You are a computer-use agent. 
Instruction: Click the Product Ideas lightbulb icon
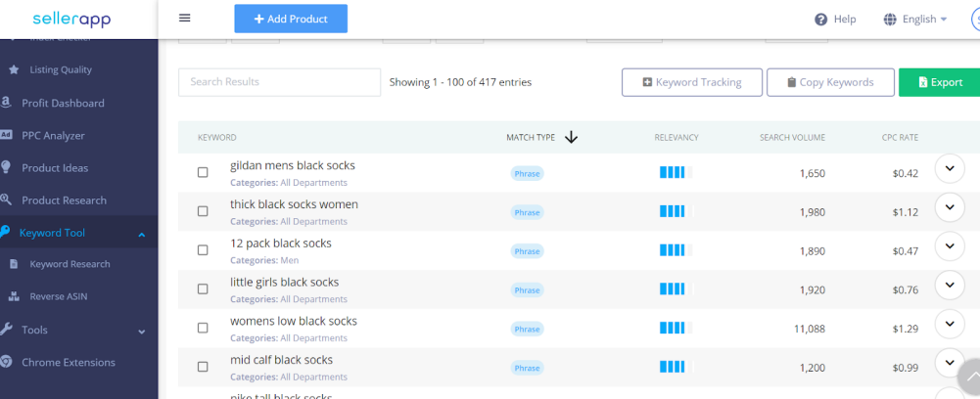tap(6, 167)
